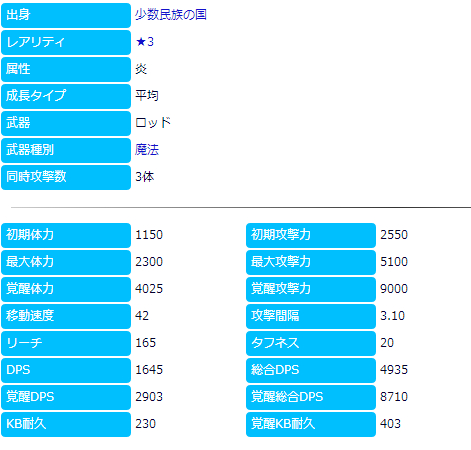
Task: Select the 移動速度 label cell
Action: pyautogui.click(x=66, y=316)
